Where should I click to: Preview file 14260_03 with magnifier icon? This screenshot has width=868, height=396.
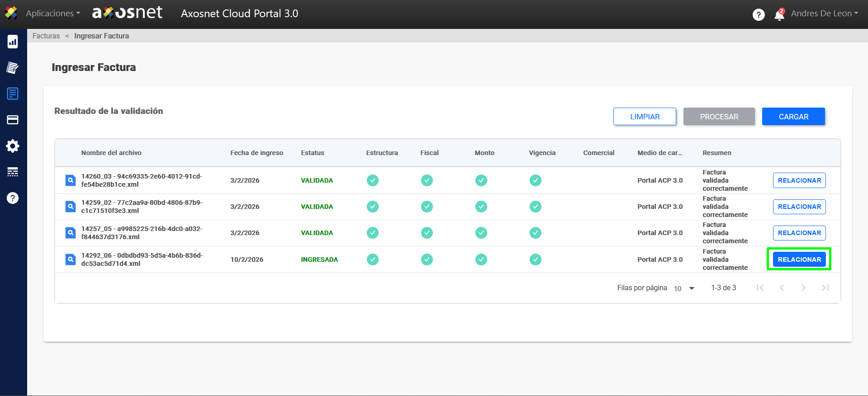pyautogui.click(x=71, y=180)
